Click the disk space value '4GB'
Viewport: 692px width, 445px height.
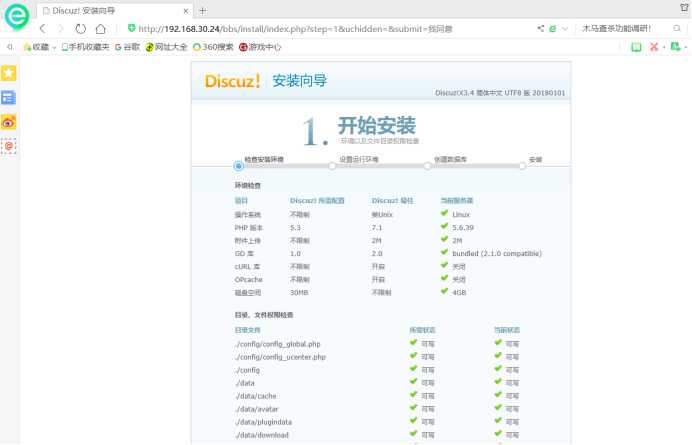(459, 293)
